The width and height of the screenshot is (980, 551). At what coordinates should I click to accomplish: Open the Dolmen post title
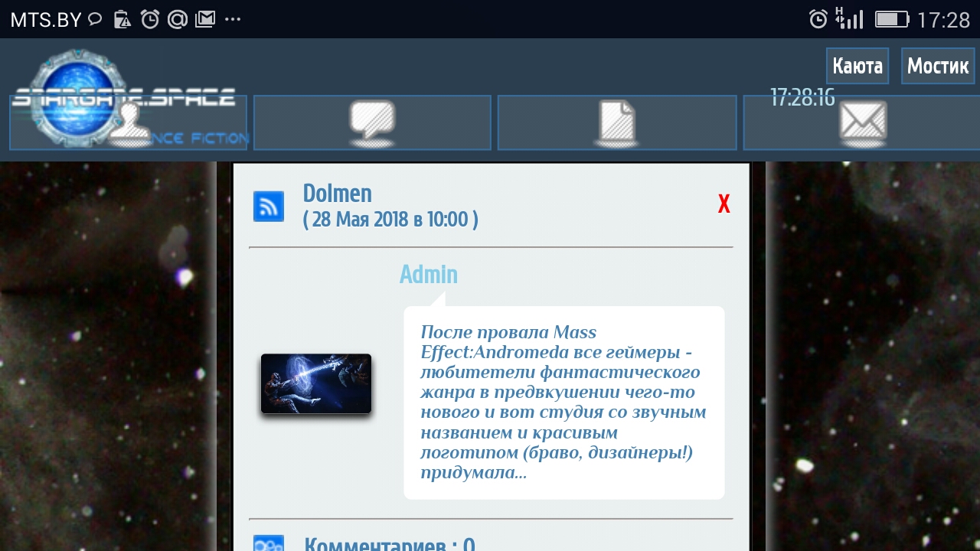click(x=338, y=194)
